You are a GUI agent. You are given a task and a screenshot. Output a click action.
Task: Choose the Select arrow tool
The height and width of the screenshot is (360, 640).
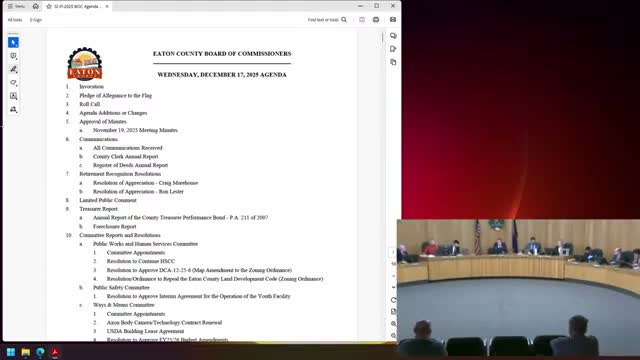tap(13, 42)
